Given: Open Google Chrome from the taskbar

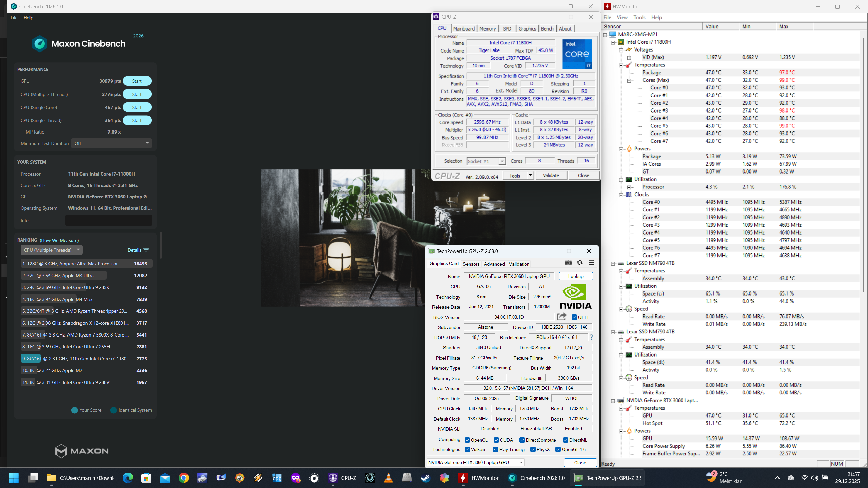Looking at the screenshot, I should click(x=183, y=478).
